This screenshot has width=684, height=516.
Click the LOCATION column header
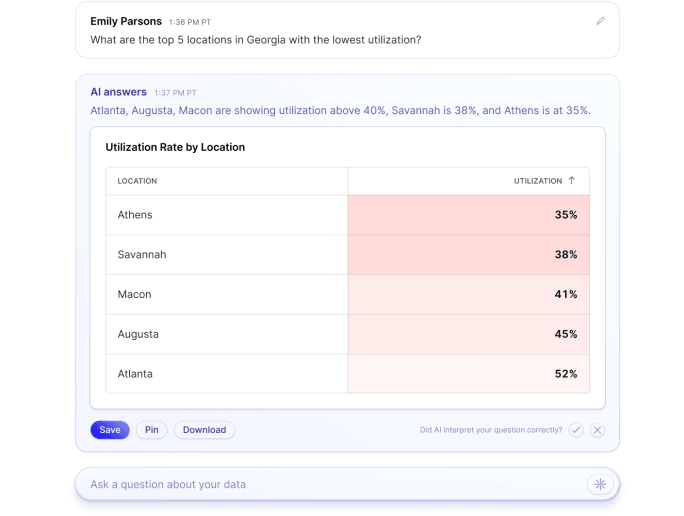pos(137,181)
